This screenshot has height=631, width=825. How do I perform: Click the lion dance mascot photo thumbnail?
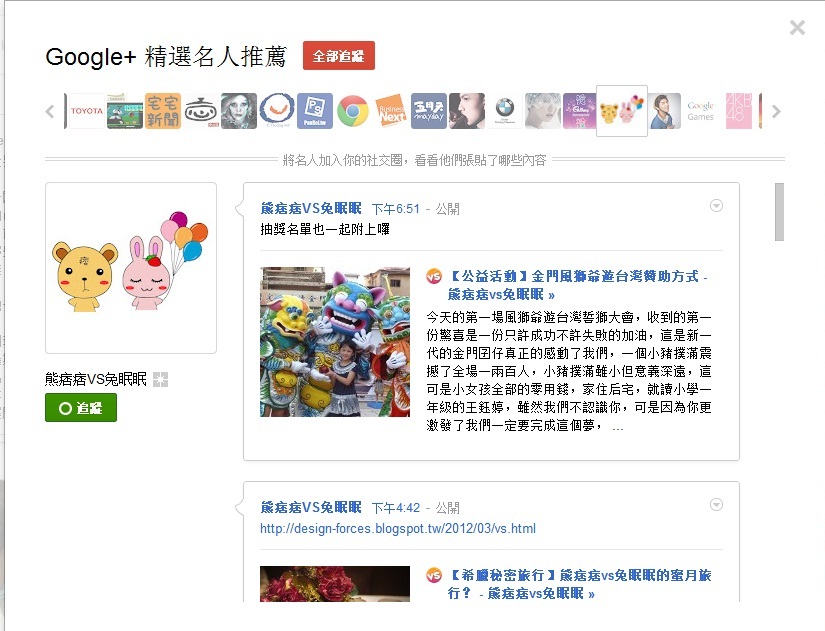[x=335, y=342]
